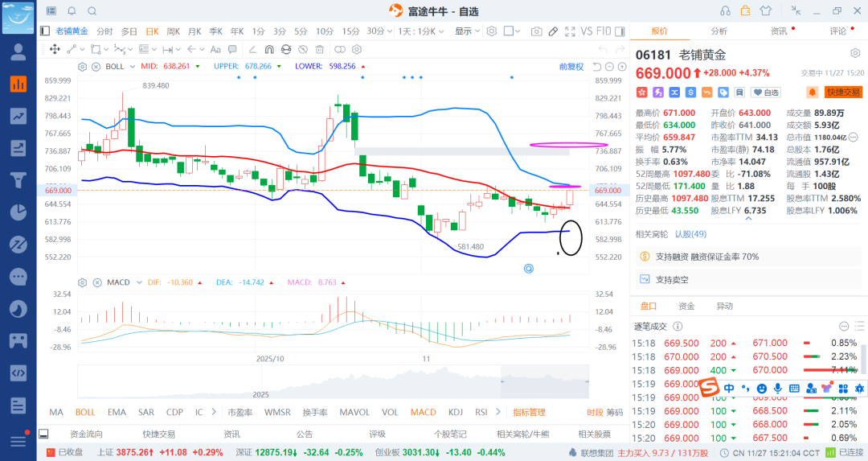The height and width of the screenshot is (461, 868).
Task: Open chart settings gear next to 显示
Action: coord(492,31)
